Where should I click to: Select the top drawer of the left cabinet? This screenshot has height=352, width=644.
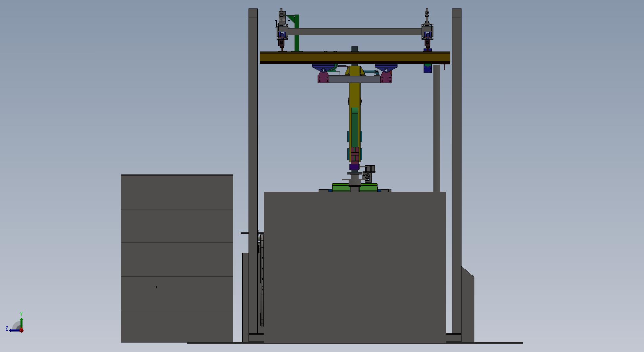(177, 192)
